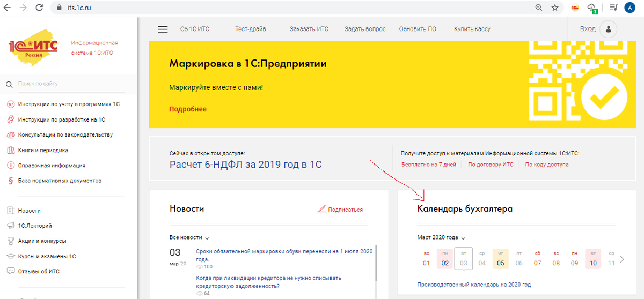Click info icon beside Справочная информация

[10, 165]
